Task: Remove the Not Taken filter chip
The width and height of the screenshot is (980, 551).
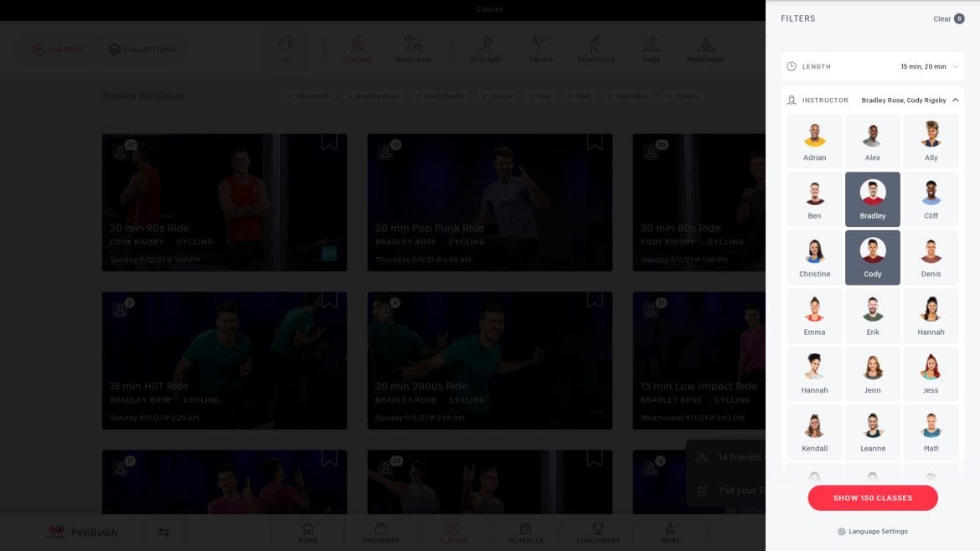Action: tap(628, 96)
